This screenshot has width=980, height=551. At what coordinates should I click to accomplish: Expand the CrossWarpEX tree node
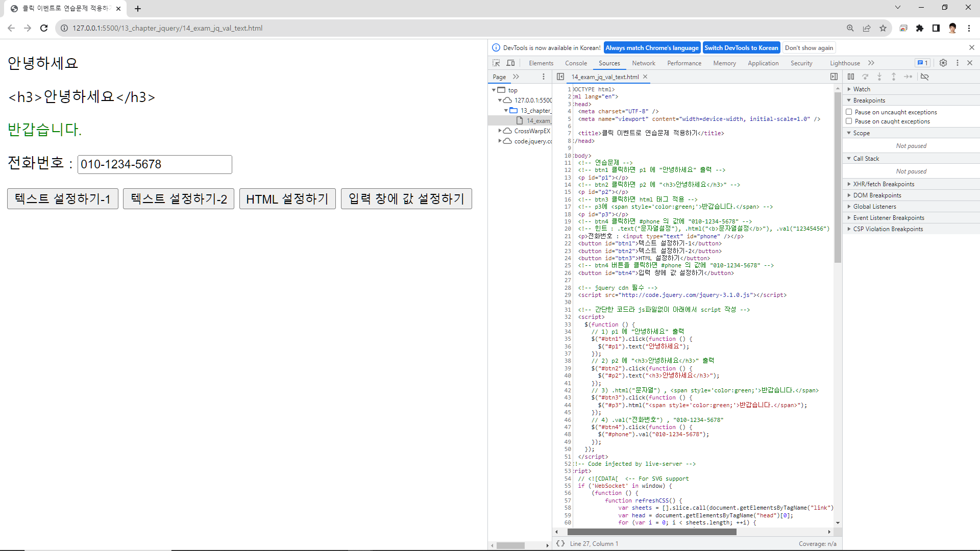(x=500, y=131)
